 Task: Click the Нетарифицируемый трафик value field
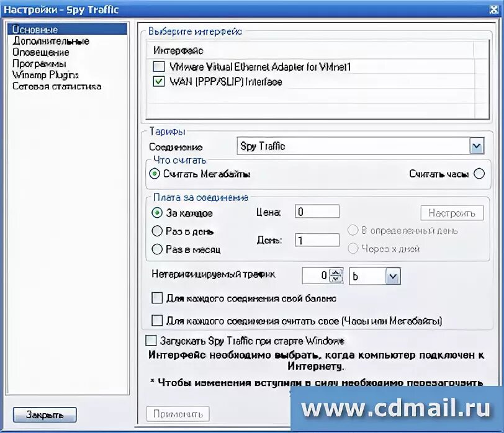(x=316, y=275)
